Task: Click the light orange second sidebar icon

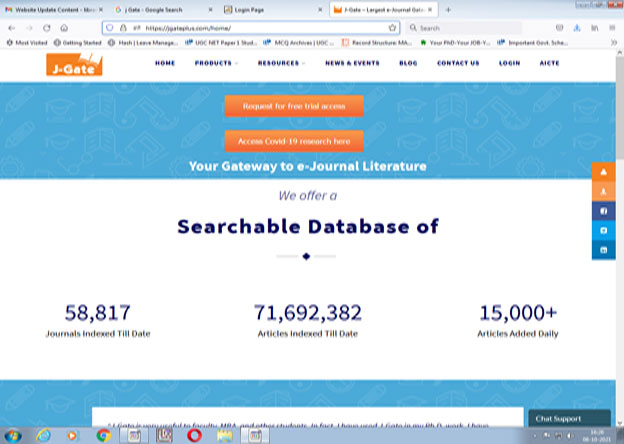Action: pyautogui.click(x=604, y=191)
